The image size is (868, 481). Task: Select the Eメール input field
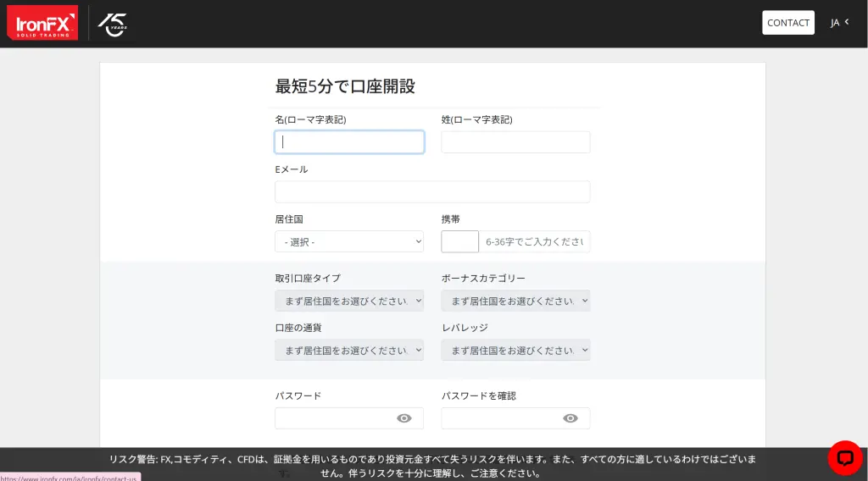[431, 192]
